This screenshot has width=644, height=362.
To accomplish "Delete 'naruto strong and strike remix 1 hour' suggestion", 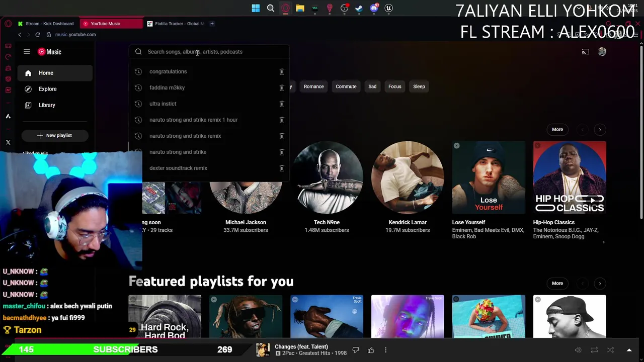I will tap(282, 120).
